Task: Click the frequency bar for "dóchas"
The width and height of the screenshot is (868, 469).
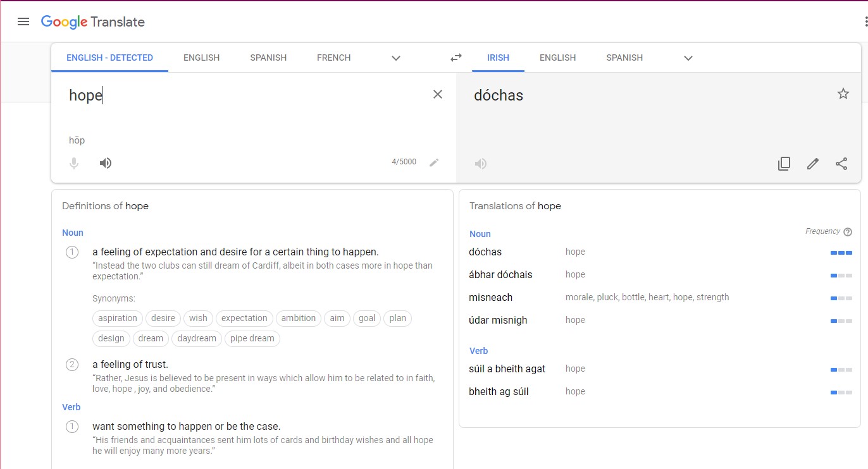Action: pos(841,253)
